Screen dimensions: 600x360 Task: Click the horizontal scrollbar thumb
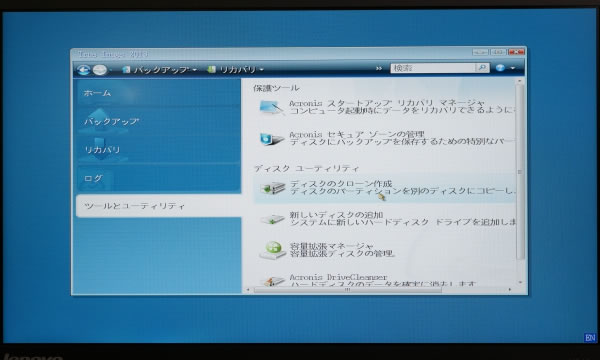coord(347,290)
